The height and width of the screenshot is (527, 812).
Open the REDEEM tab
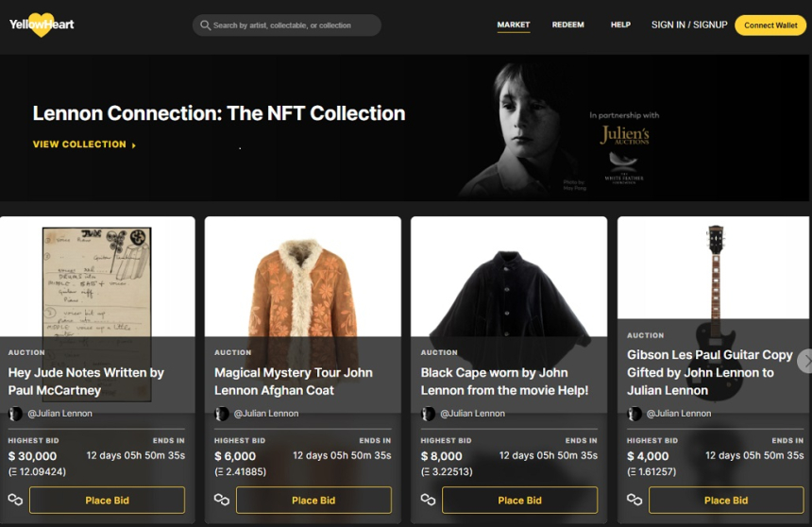pos(567,25)
